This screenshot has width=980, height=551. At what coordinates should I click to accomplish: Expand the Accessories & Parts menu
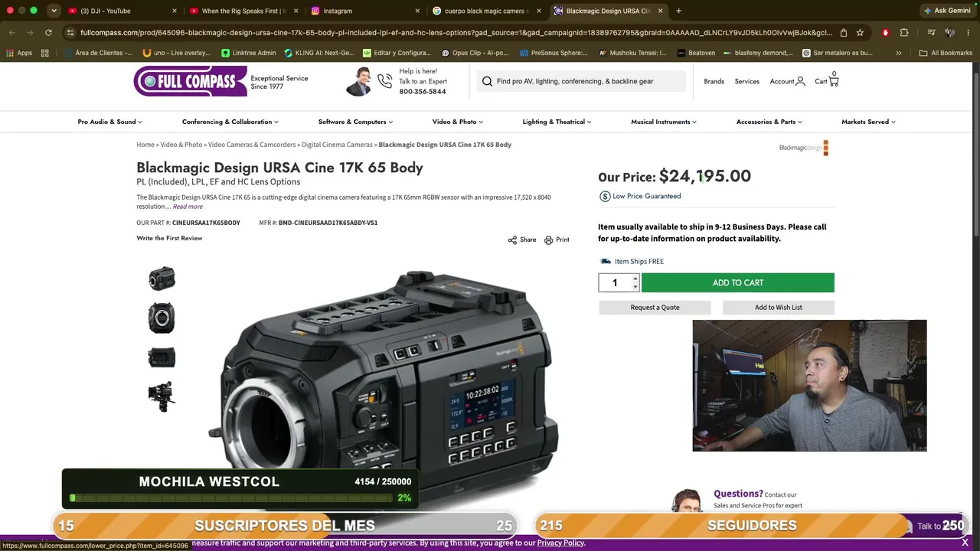(769, 122)
